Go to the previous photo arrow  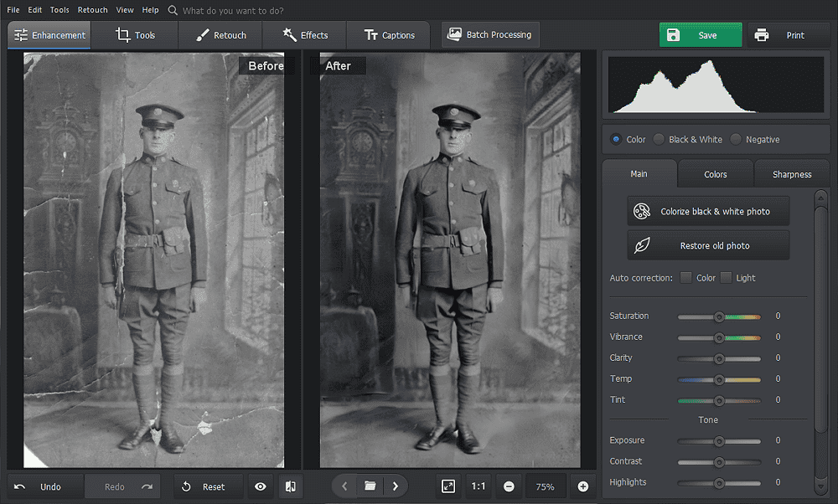click(x=344, y=486)
